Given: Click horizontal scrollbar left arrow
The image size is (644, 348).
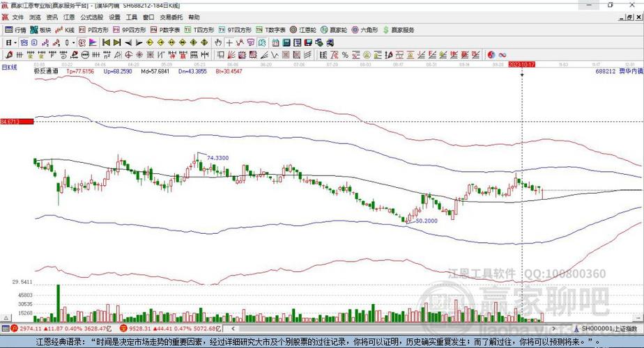Looking at the screenshot, I should point(233,329).
